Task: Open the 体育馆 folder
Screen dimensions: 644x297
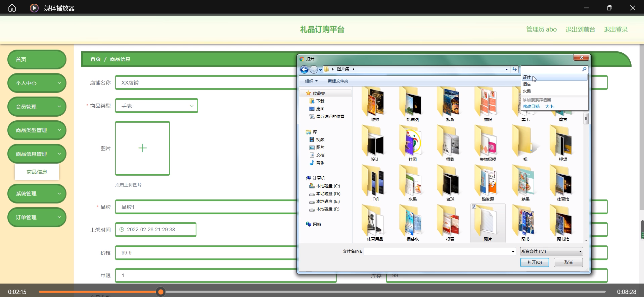Action: pyautogui.click(x=563, y=183)
